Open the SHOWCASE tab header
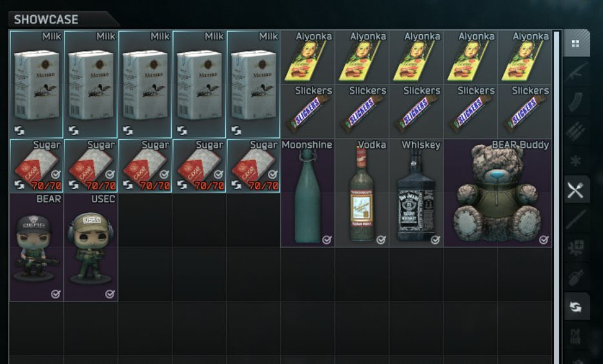Viewport: 603px width, 364px height. pos(46,19)
